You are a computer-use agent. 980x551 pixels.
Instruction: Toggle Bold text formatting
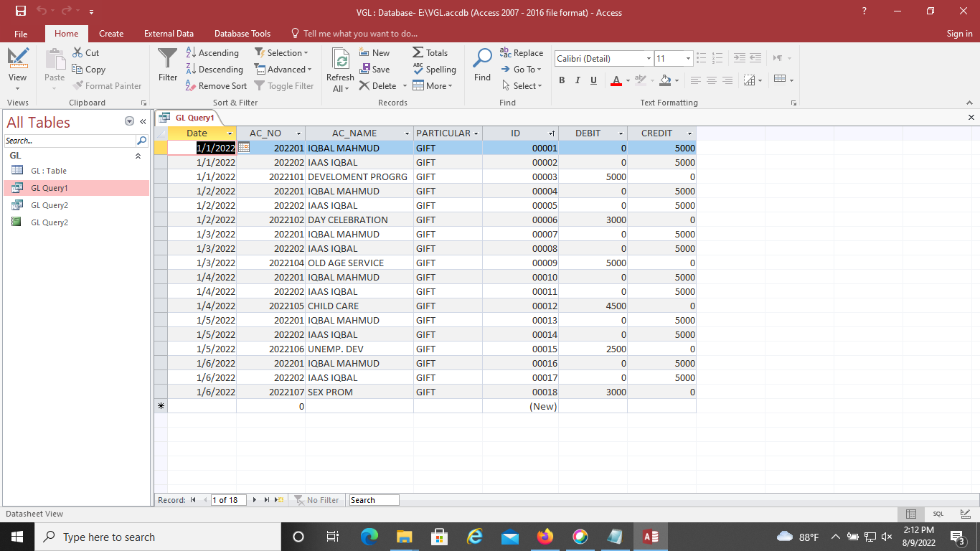(x=562, y=80)
